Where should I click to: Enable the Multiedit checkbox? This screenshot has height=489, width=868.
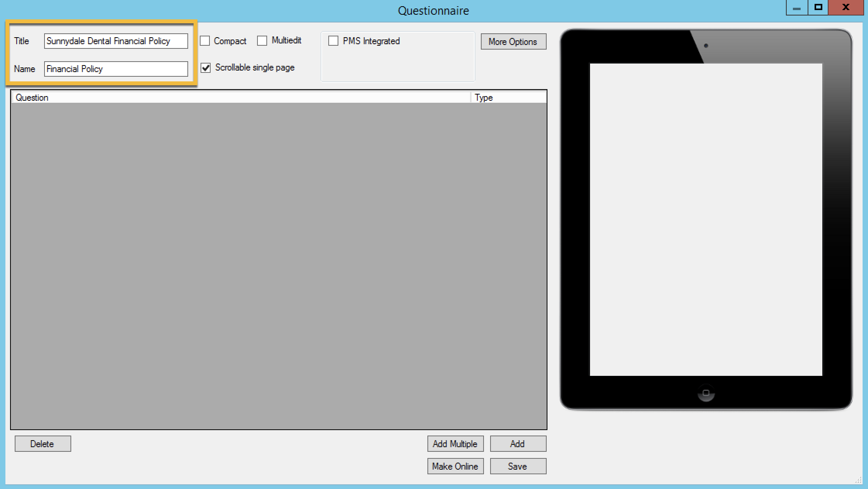(262, 40)
